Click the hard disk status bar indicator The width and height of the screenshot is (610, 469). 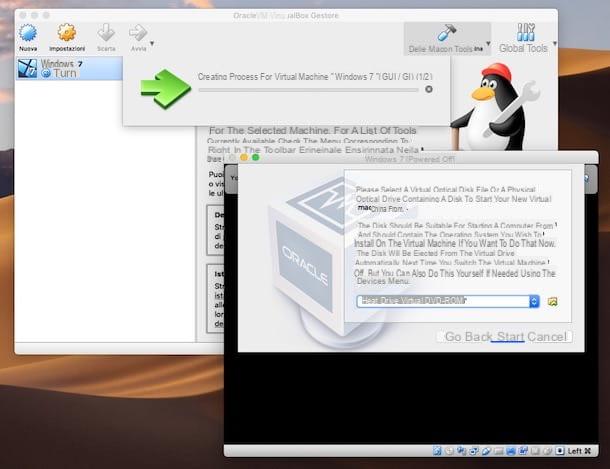[x=437, y=451]
